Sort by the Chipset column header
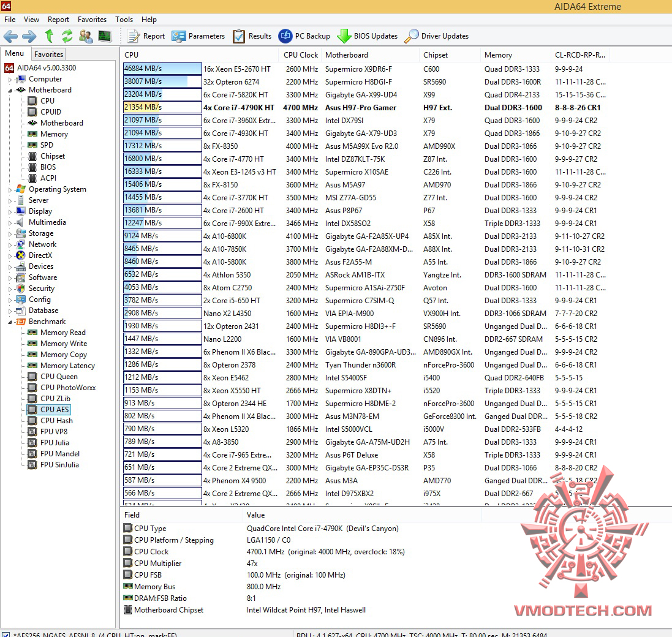672x637 pixels. (449, 55)
